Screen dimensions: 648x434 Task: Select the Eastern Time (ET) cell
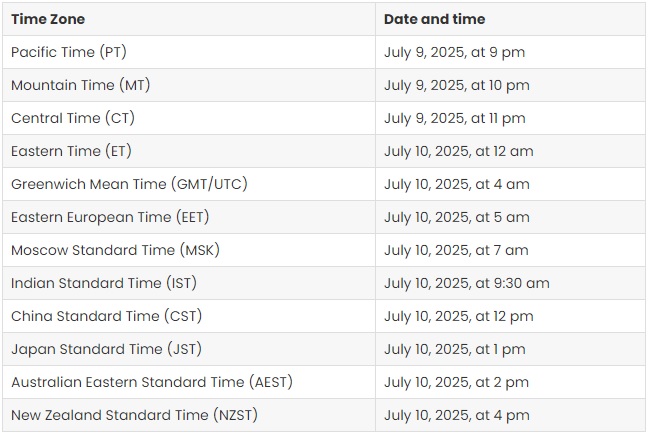point(189,151)
